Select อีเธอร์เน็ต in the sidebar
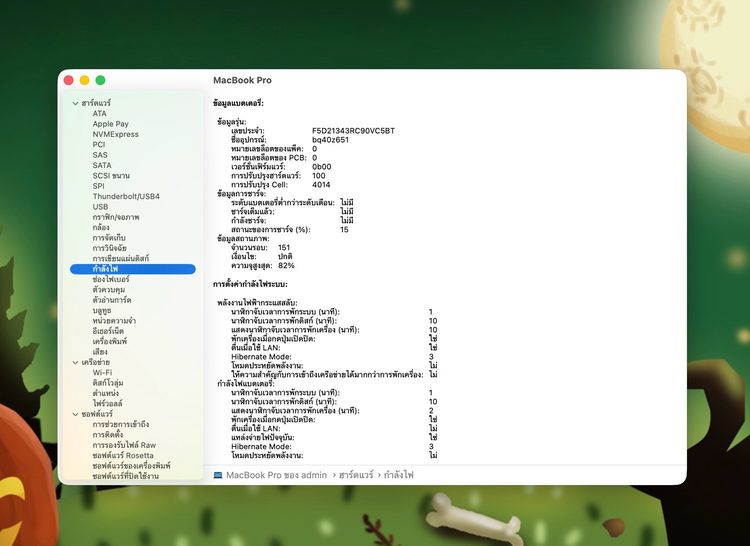Screen dimensions: 750x546 (x=108, y=331)
